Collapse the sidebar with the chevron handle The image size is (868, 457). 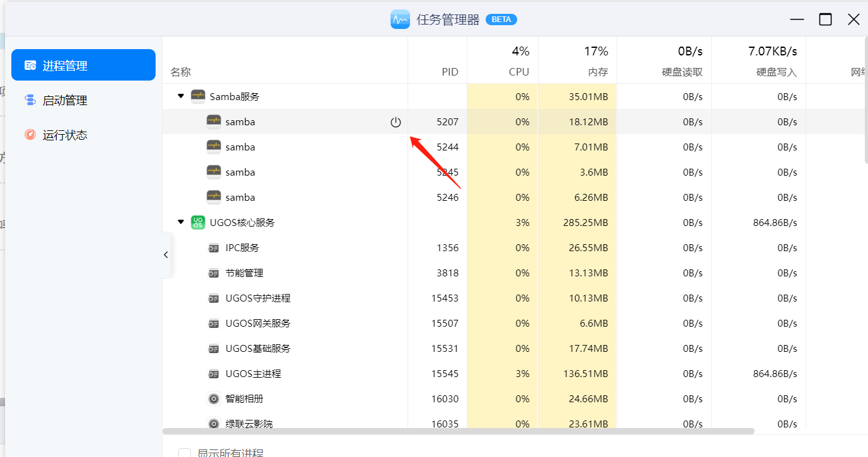tap(166, 255)
